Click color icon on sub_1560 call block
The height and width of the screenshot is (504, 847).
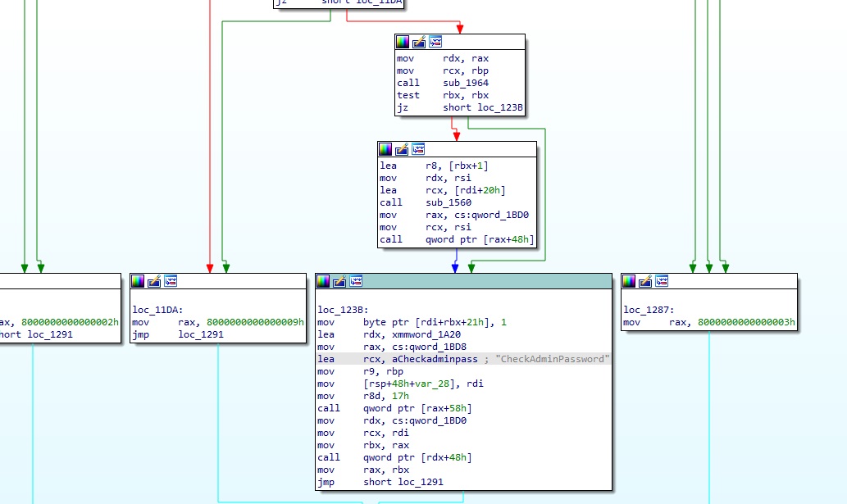[385, 149]
